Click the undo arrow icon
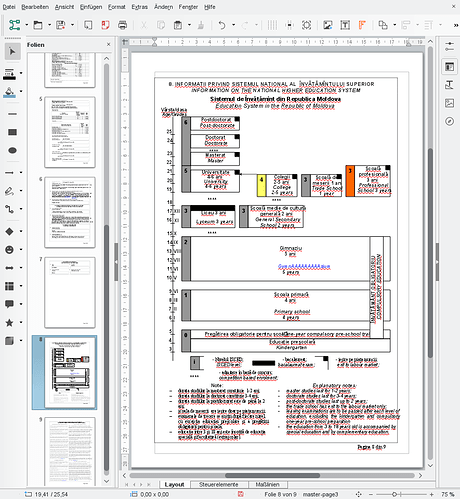Image resolution: width=460 pixels, height=499 pixels. (222, 25)
